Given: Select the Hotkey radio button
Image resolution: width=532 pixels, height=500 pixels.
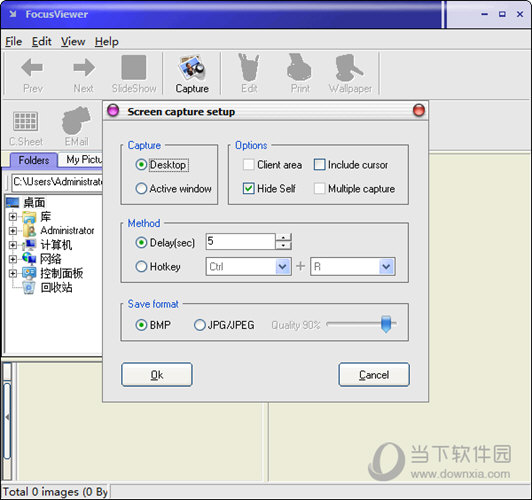Looking at the screenshot, I should click(141, 267).
